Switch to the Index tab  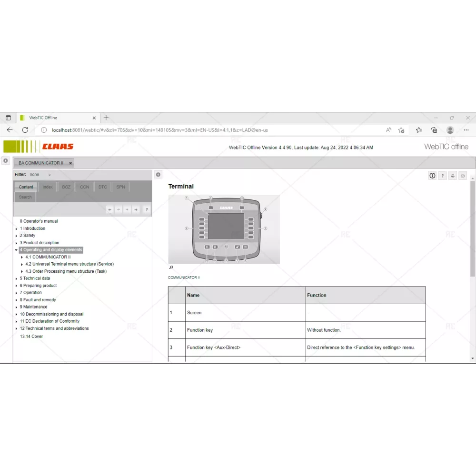point(48,187)
